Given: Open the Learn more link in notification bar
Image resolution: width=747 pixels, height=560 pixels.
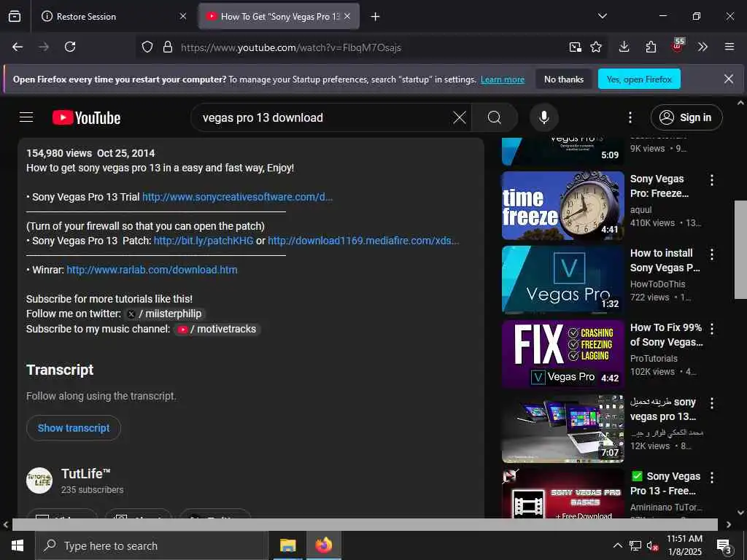Looking at the screenshot, I should coord(503,79).
